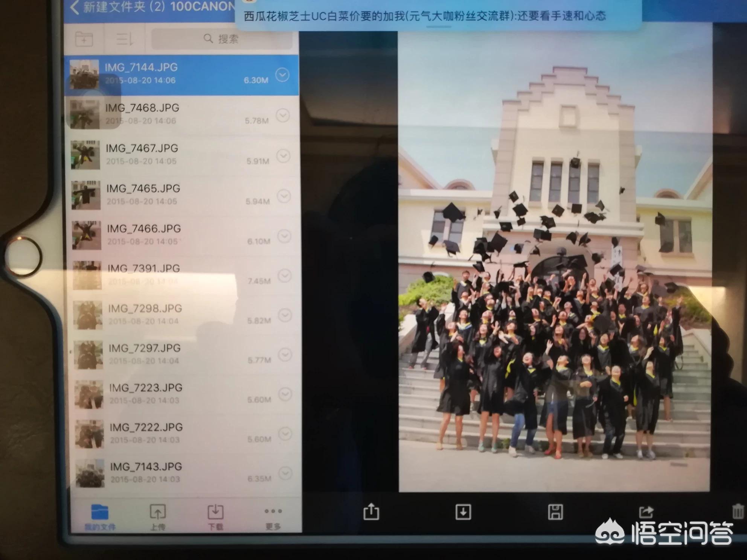The width and height of the screenshot is (747, 560).
Task: Open the sort order icon
Action: point(124,39)
